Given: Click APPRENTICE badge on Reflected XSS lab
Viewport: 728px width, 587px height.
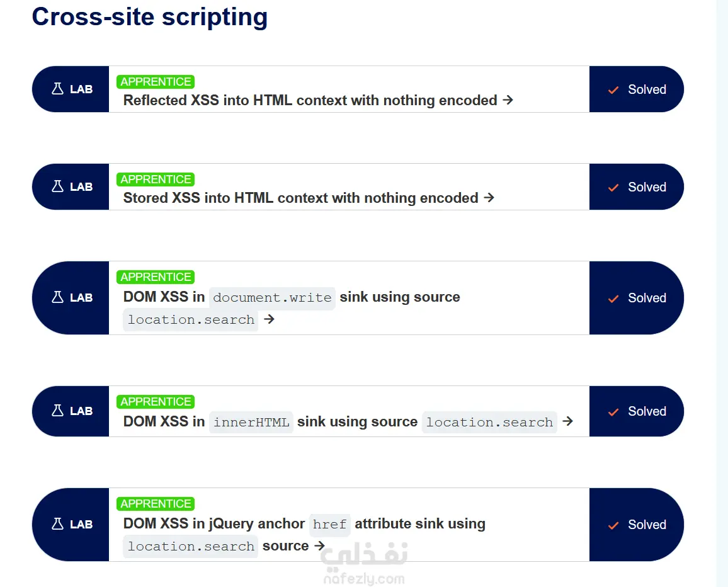Looking at the screenshot, I should click(156, 82).
